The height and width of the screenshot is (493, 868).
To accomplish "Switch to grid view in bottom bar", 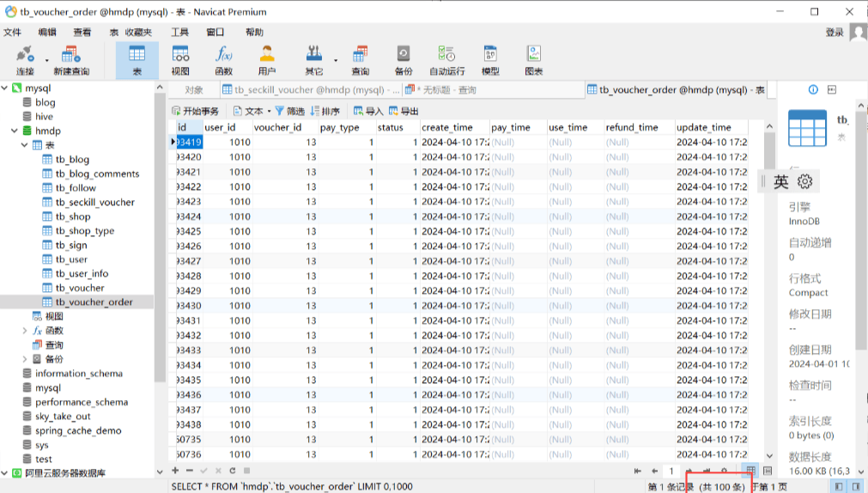I will [x=751, y=471].
